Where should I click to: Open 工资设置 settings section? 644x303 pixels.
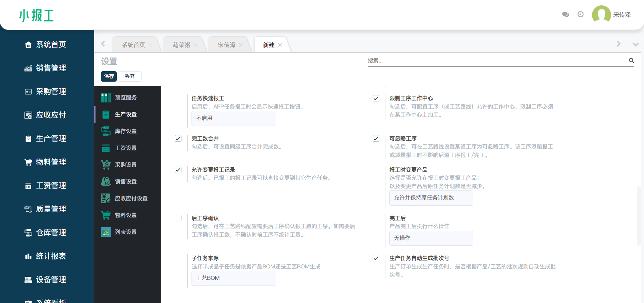(125, 148)
